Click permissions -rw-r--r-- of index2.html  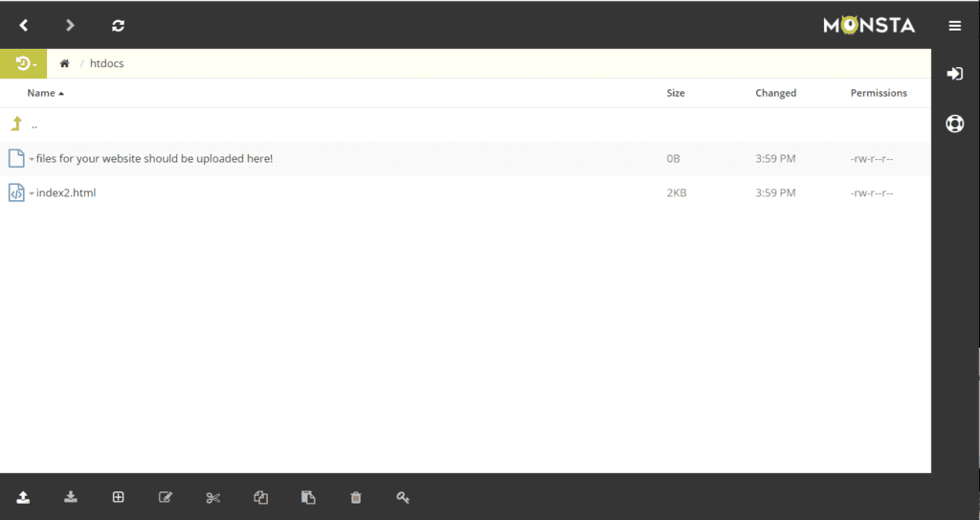click(x=871, y=192)
